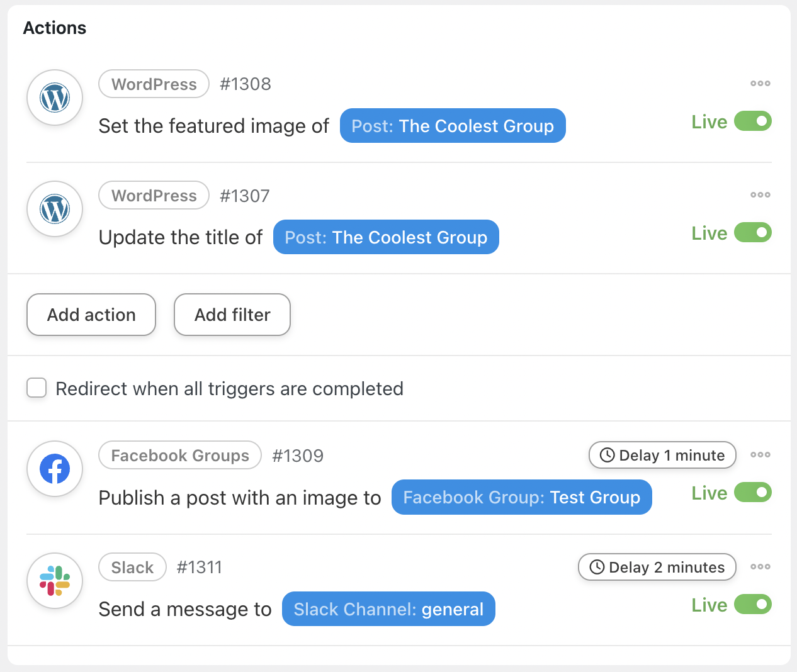Click the Facebook Group: Test Group token
797x672 pixels.
521,497
